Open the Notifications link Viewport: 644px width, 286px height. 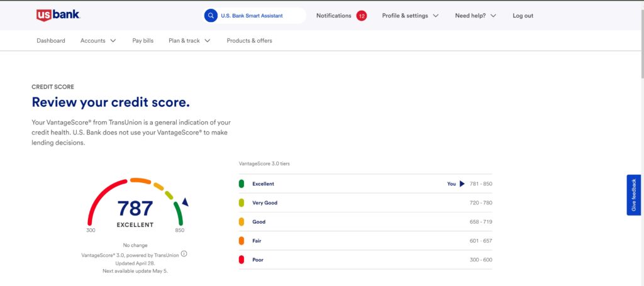click(x=333, y=16)
